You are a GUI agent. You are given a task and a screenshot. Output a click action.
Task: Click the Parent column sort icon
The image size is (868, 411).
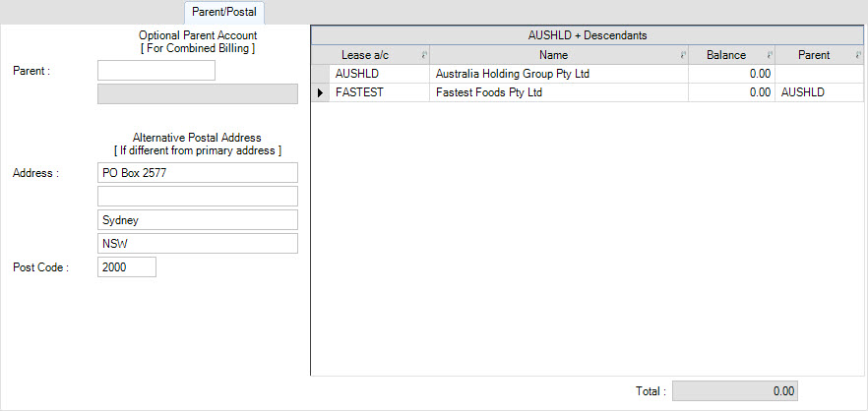tap(857, 55)
